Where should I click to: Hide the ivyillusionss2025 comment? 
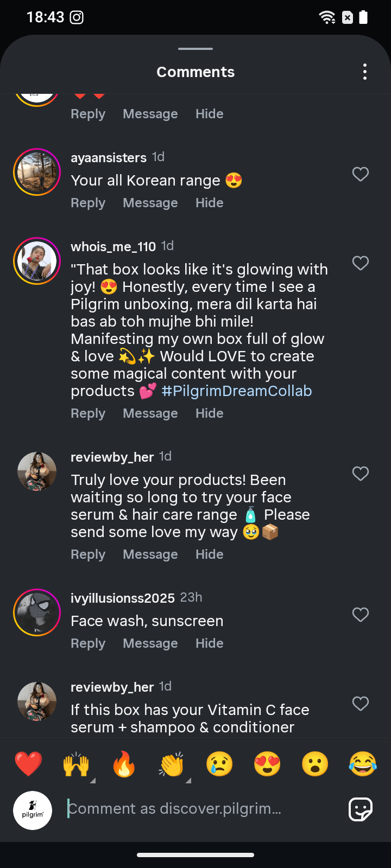[210, 643]
